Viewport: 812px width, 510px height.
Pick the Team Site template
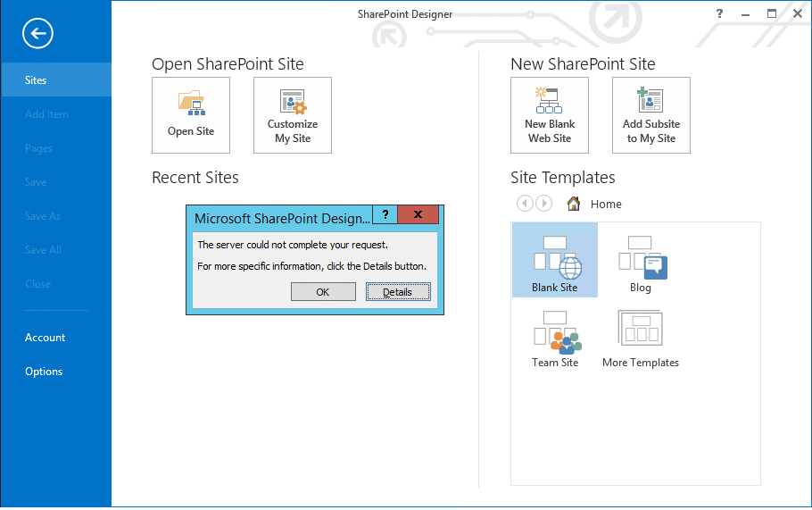pyautogui.click(x=555, y=339)
